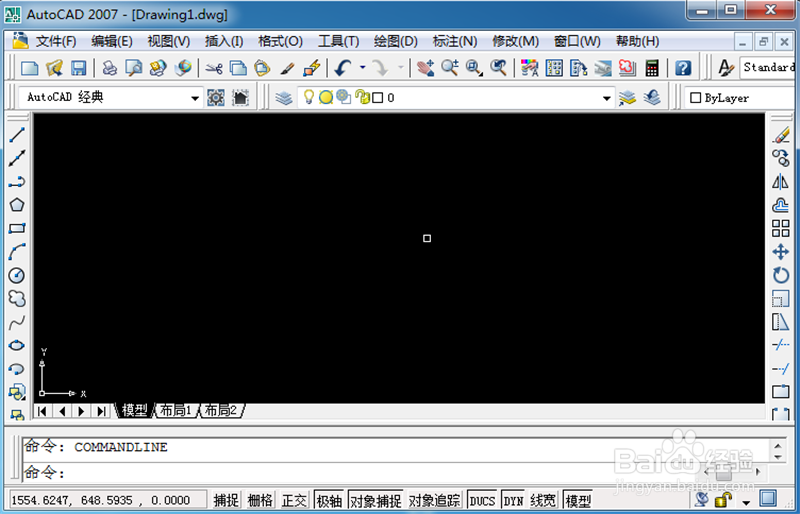The width and height of the screenshot is (800, 514).
Task: Open the 绘图(D) menu
Action: pyautogui.click(x=396, y=41)
